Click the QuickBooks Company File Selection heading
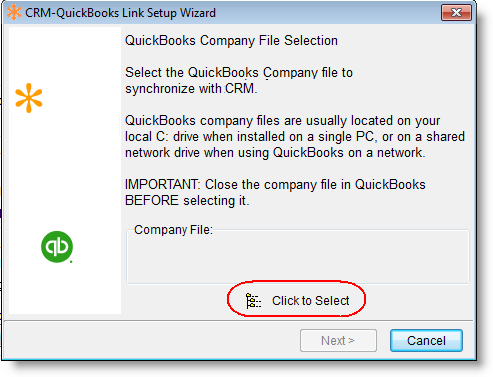The image size is (493, 377). (231, 40)
